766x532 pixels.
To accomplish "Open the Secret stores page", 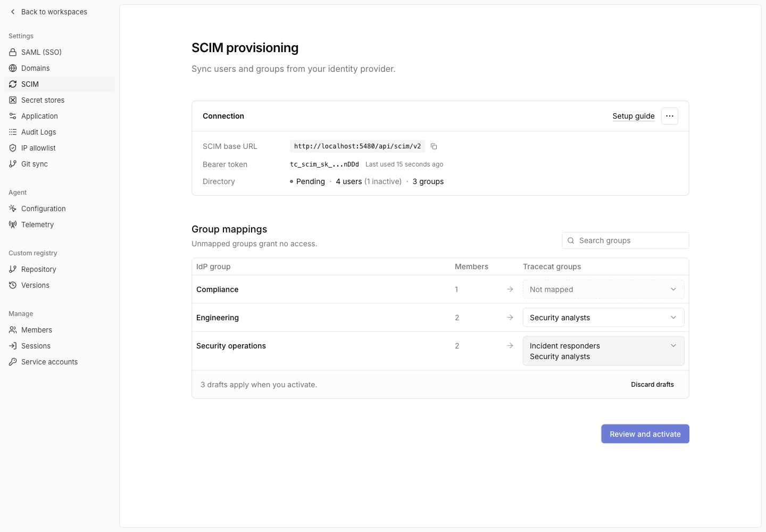I will tap(60, 100).
